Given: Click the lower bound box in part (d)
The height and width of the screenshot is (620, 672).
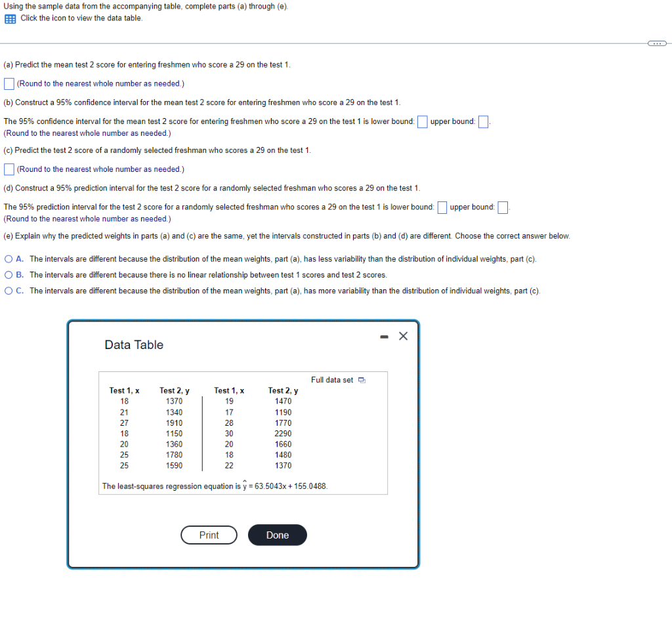Looking at the screenshot, I should (x=442, y=207).
